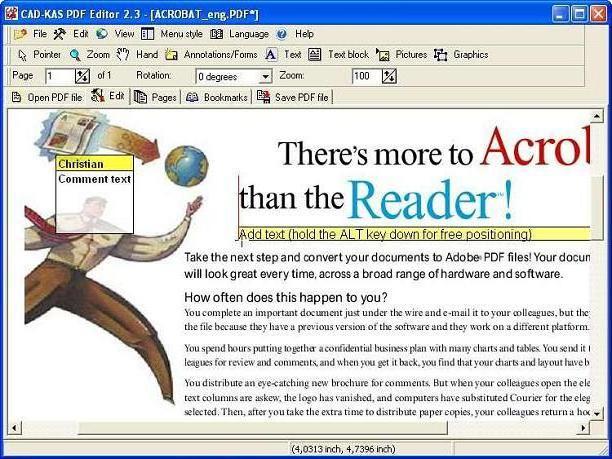
Task: Open the File menu
Action: (40, 34)
